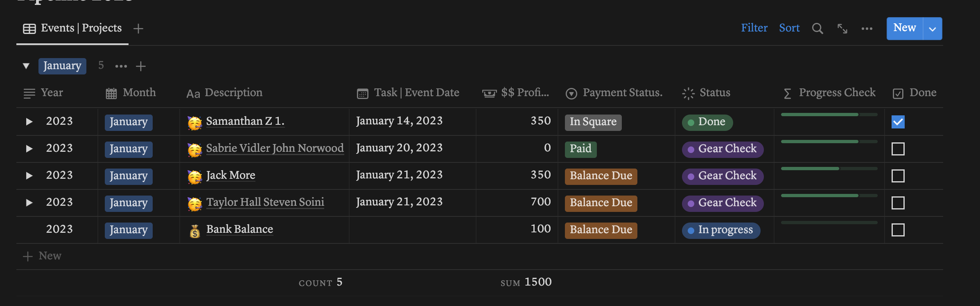Expand the Samanthan Z 1. row
The height and width of the screenshot is (306, 980).
(x=29, y=122)
